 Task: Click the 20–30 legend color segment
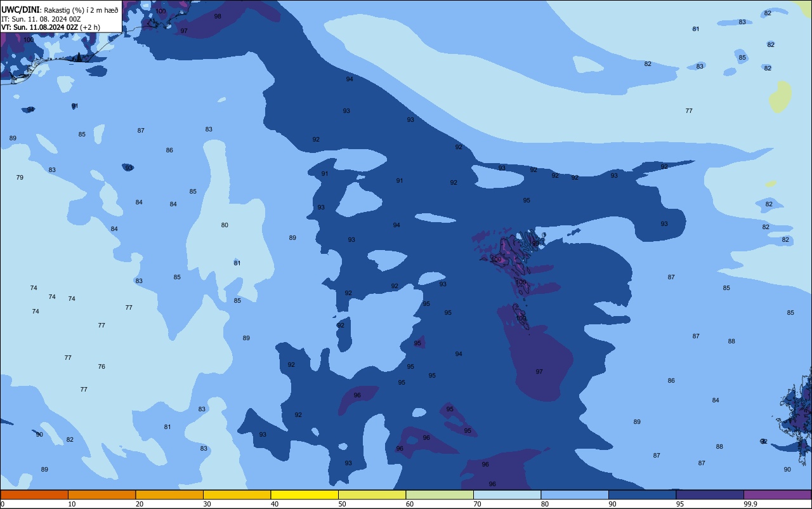point(169,494)
